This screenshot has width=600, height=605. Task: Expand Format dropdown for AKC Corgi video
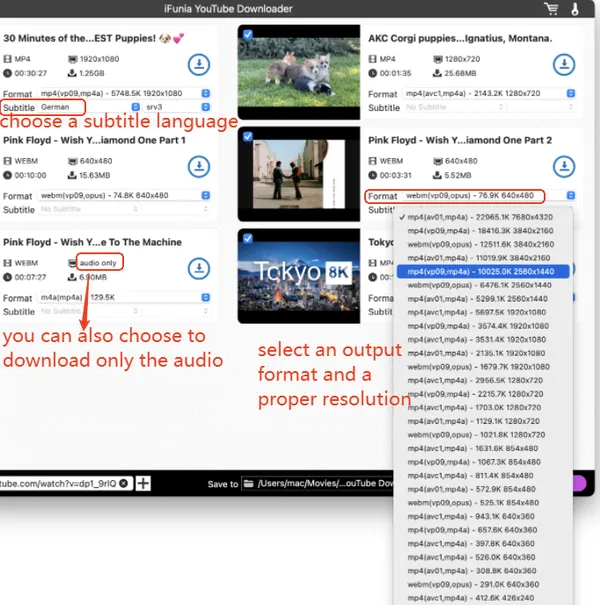488,93
